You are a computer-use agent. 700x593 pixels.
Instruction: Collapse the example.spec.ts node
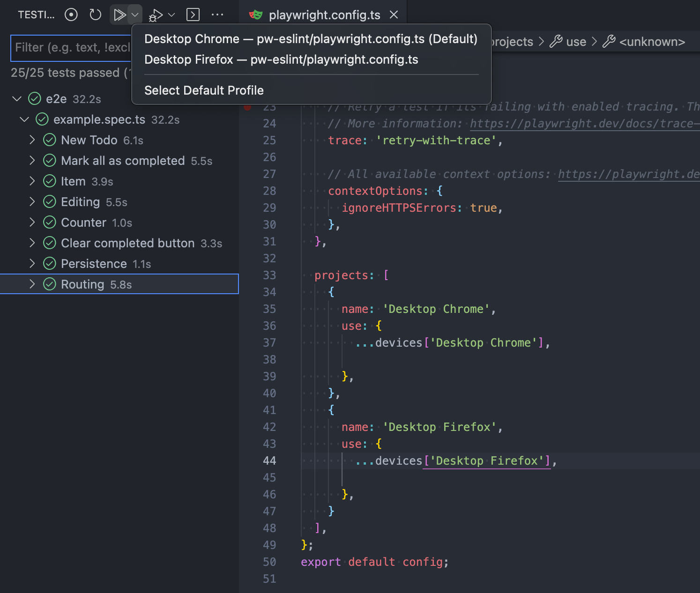24,119
